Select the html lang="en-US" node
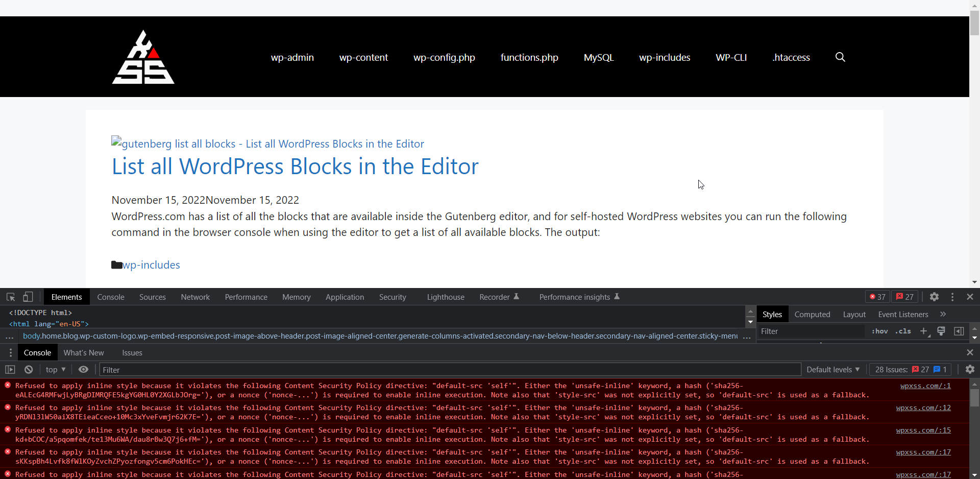Image resolution: width=980 pixels, height=479 pixels. [x=49, y=324]
